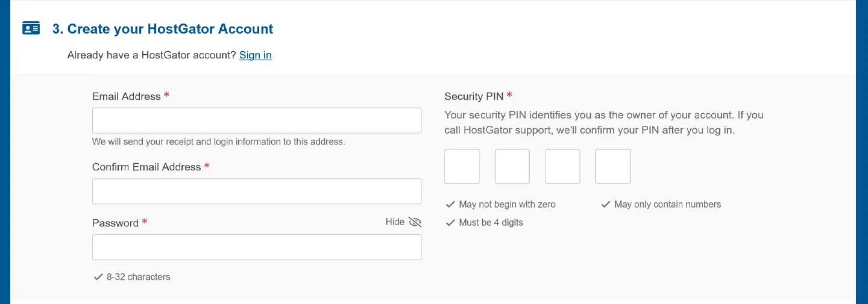This screenshot has height=304, width=868.
Task: Select the fourth Security PIN digit box
Action: [x=612, y=166]
